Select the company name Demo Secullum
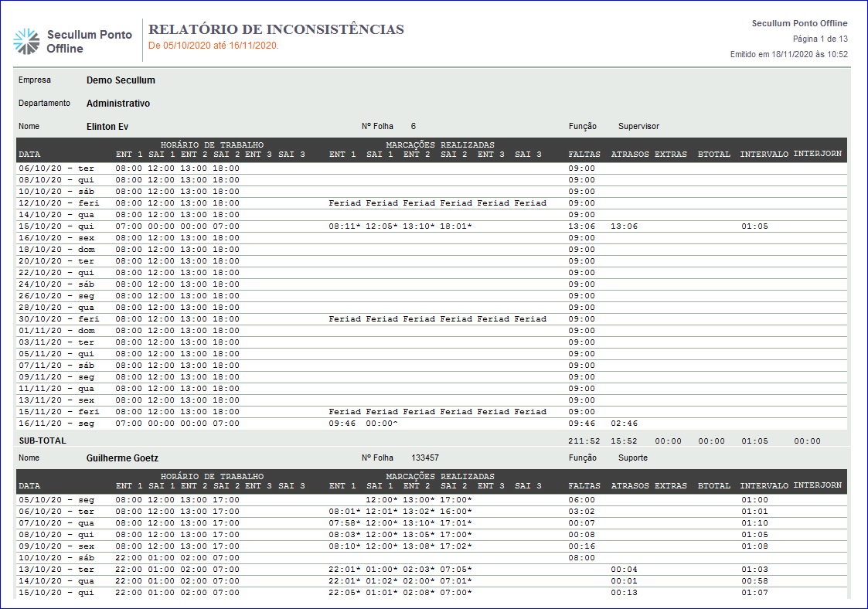 tap(121, 80)
